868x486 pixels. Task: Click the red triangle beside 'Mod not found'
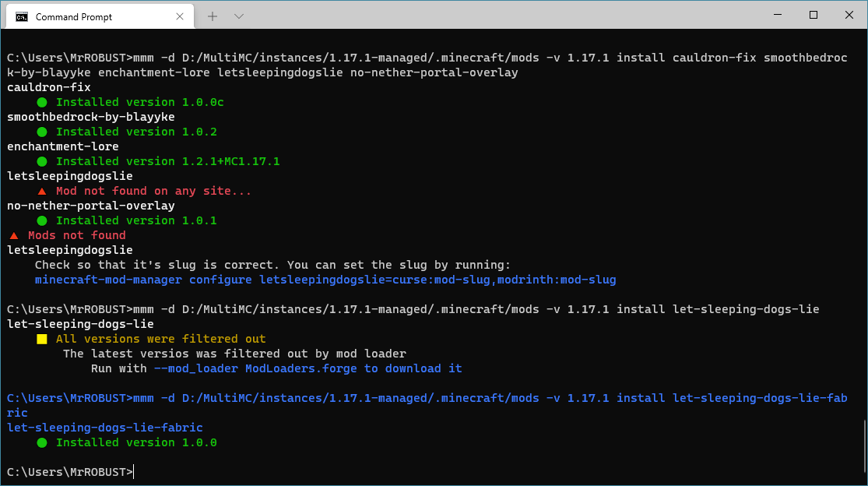pyautogui.click(x=41, y=191)
